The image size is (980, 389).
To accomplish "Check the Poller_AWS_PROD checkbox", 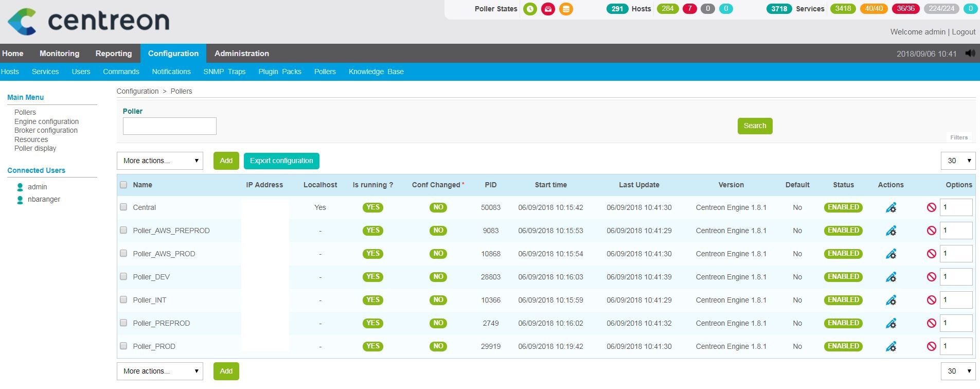I will 123,253.
